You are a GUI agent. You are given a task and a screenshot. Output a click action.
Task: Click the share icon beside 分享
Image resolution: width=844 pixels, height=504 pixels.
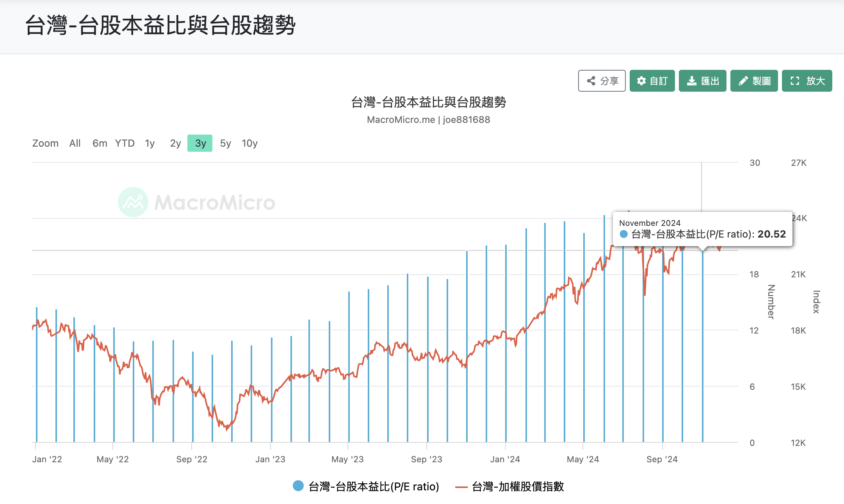pos(591,81)
